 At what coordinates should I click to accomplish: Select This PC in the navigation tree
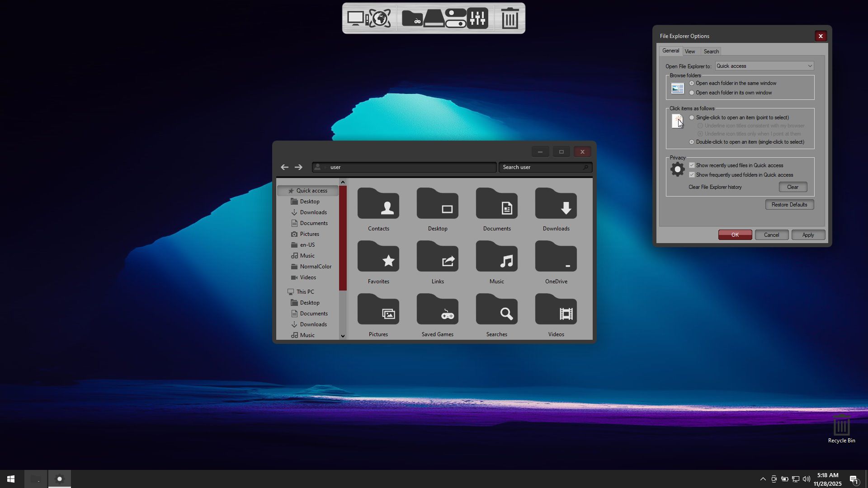point(305,292)
